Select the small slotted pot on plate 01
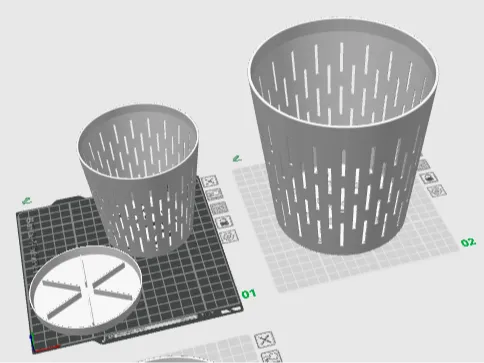This screenshot has height=363, width=484. click(x=140, y=180)
